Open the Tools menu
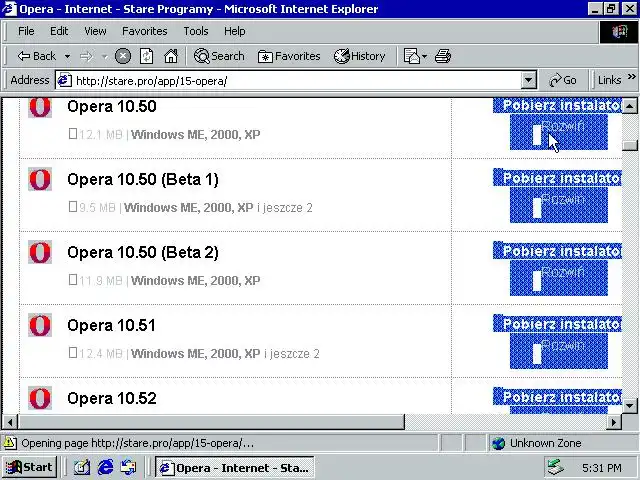640x480 pixels. coord(196,31)
